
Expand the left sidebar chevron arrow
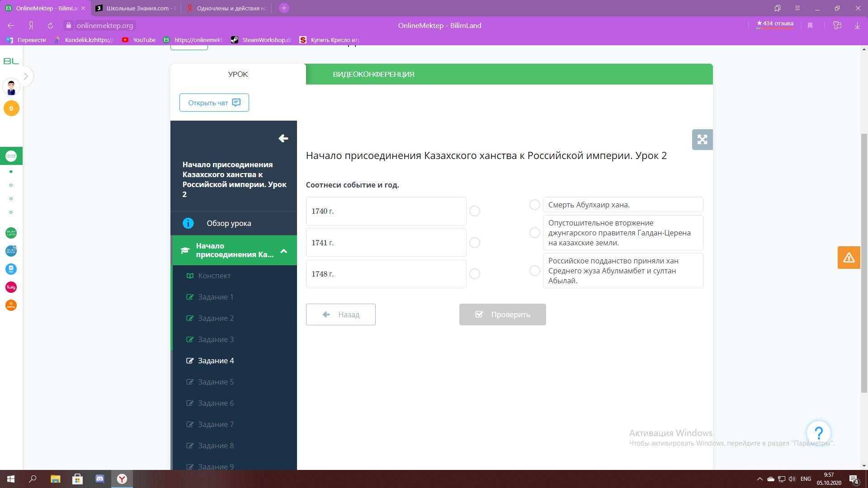[x=26, y=76]
